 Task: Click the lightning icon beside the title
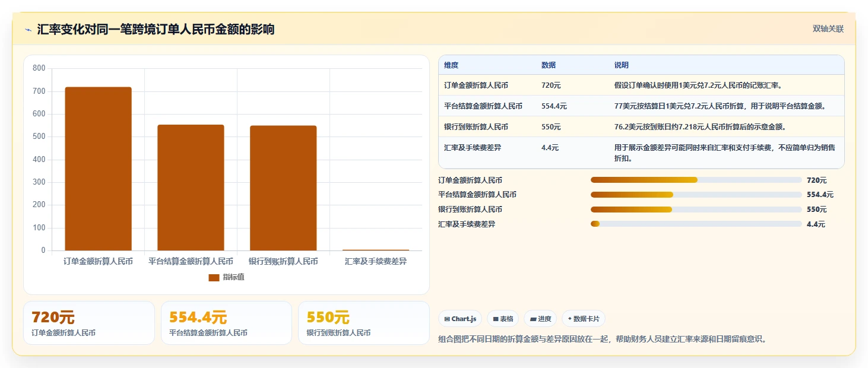pyautogui.click(x=28, y=29)
